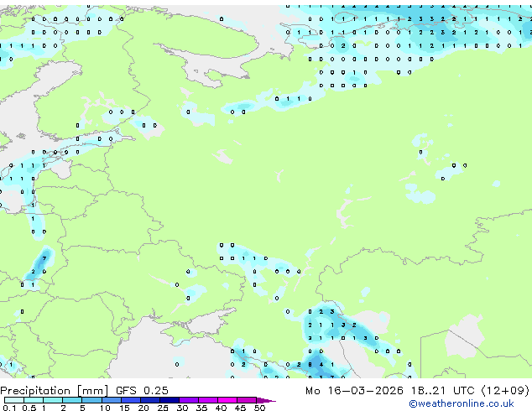Select the '0.1' legend scale label
The image size is (532, 411).
point(9,408)
